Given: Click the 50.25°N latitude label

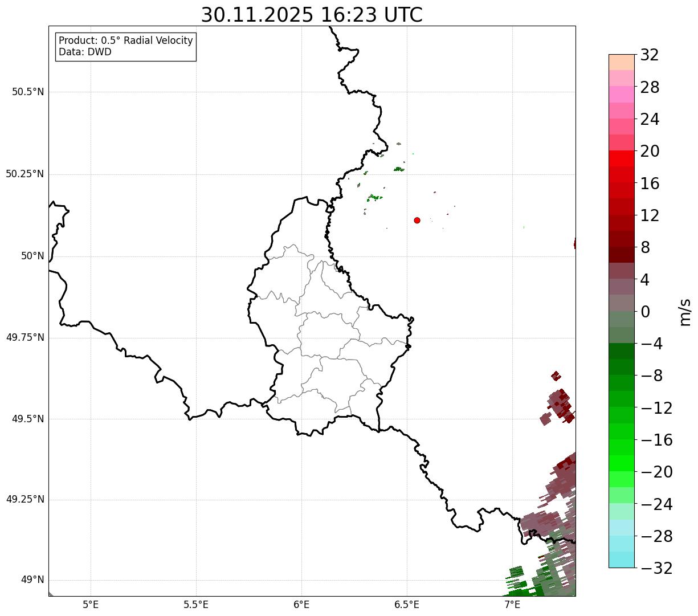Looking at the screenshot, I should point(25,174).
